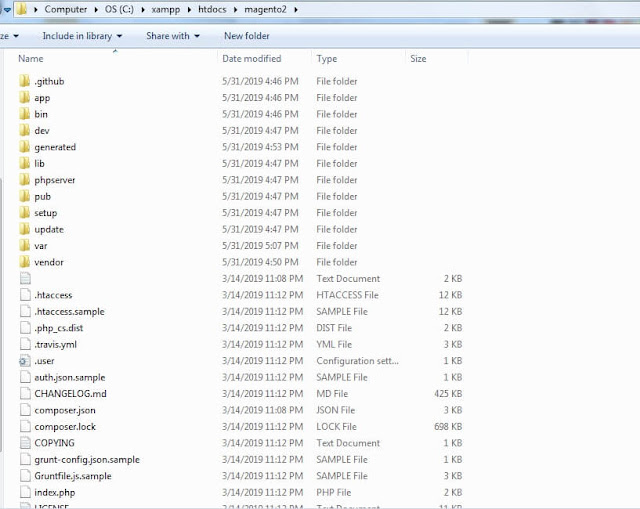
Task: Create a New folder
Action: (247, 36)
